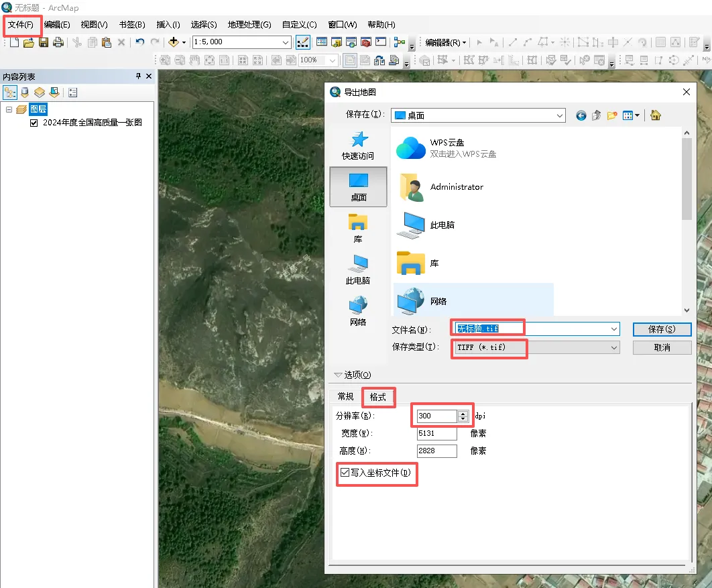This screenshot has height=588, width=712.
Task: Click the 宽度 5131 field
Action: (437, 433)
